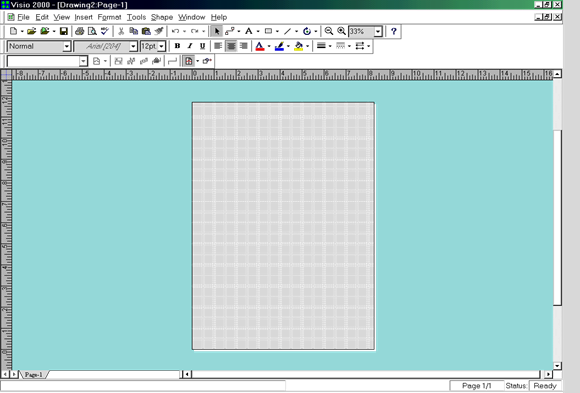Screen dimensions: 580x393
Task: Open the Format menu
Action: point(109,17)
